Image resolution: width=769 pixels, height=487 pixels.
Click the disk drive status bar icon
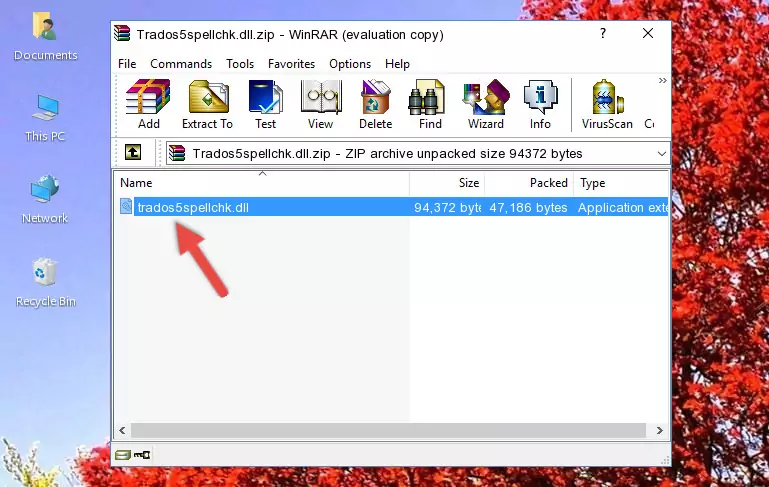(x=123, y=455)
